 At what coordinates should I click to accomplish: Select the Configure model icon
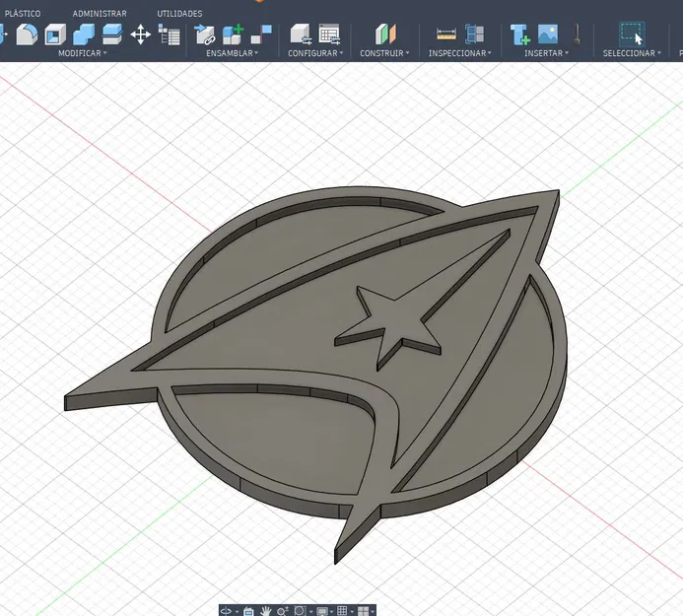pos(301,34)
